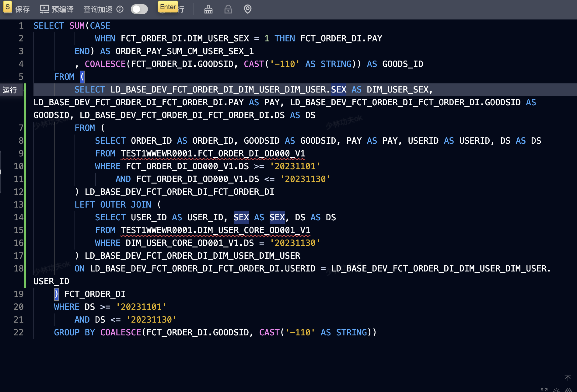Click the 运行 run label beside line 6
The height and width of the screenshot is (392, 577).
click(x=10, y=90)
